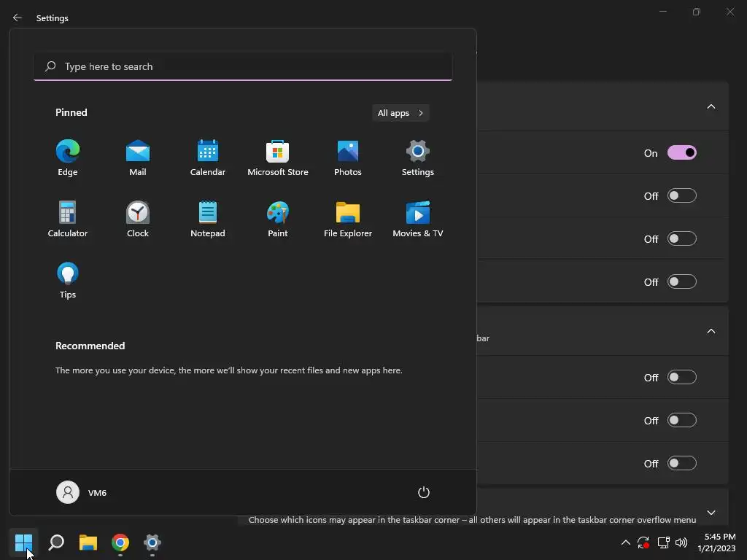This screenshot has width=747, height=560.
Task: Show hidden icons via tray chevron
Action: [x=625, y=542]
